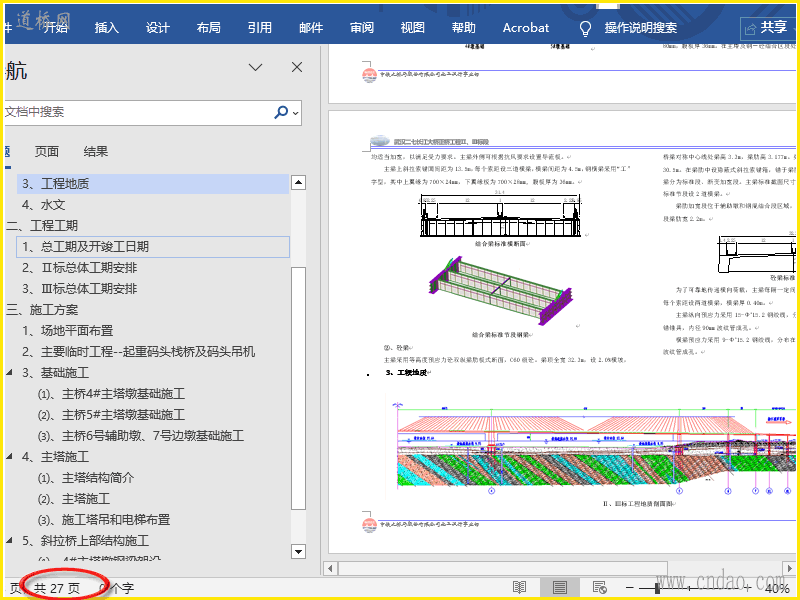The image size is (800, 600).
Task: Select the 邮件 ribbon tab
Action: point(311,28)
